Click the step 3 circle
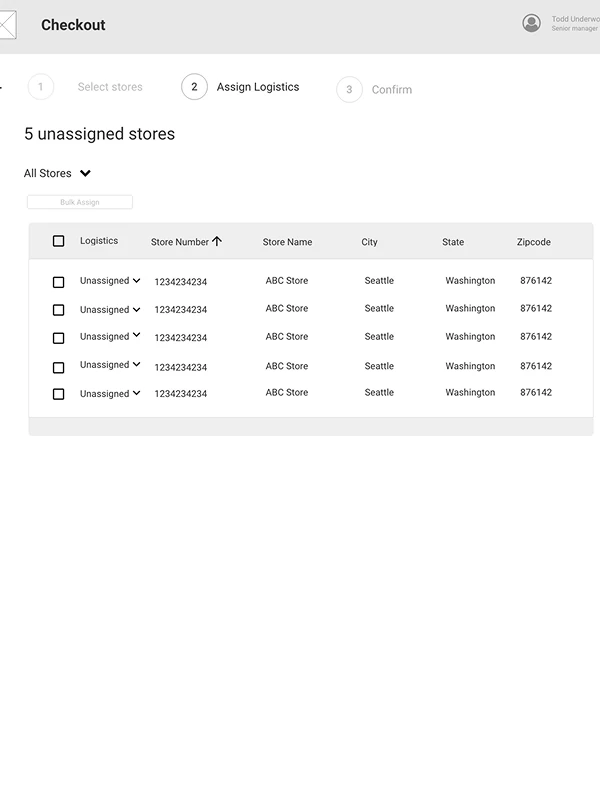600x800 pixels. (349, 89)
